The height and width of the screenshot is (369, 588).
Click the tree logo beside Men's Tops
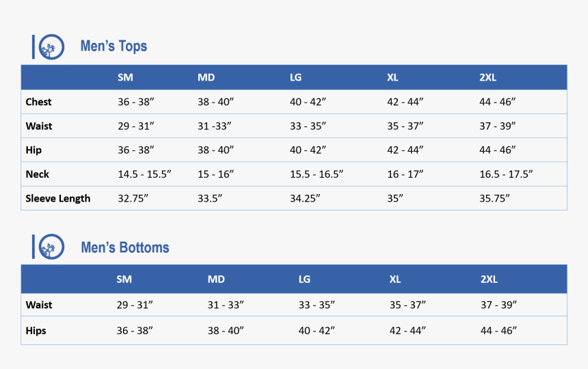51,47
